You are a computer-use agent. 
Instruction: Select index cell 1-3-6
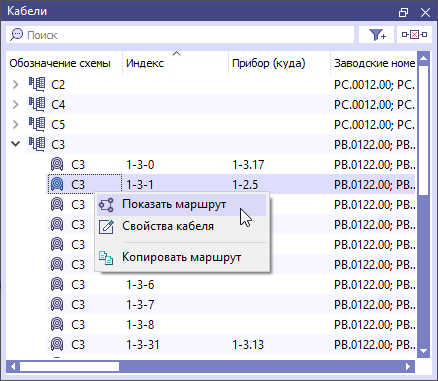[175, 284]
